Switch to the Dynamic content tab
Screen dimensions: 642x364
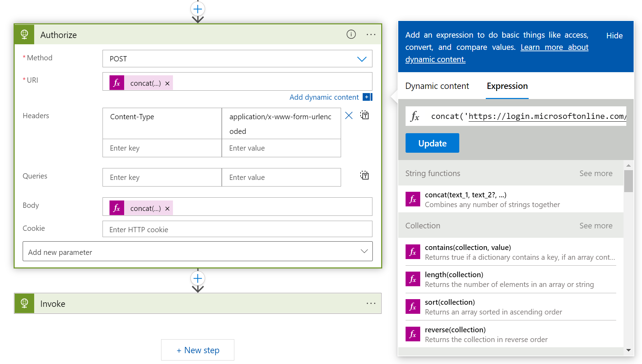pos(437,86)
